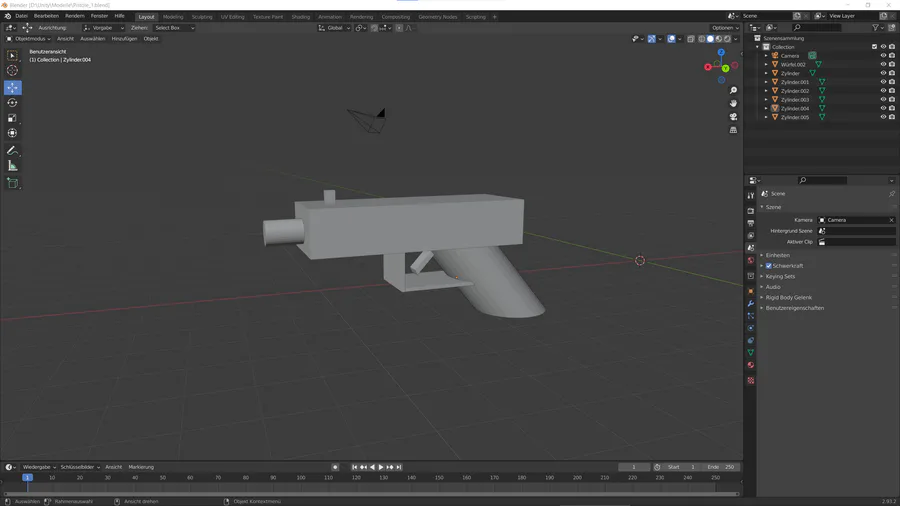Open the Auswählen menu in the viewport
Image resolution: width=900 pixels, height=506 pixels.
(x=92, y=39)
